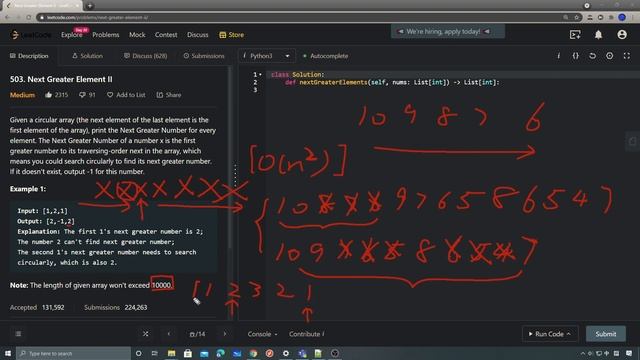Open the Contest page
This screenshot has width=640, height=360.
pyautogui.click(x=166, y=35)
